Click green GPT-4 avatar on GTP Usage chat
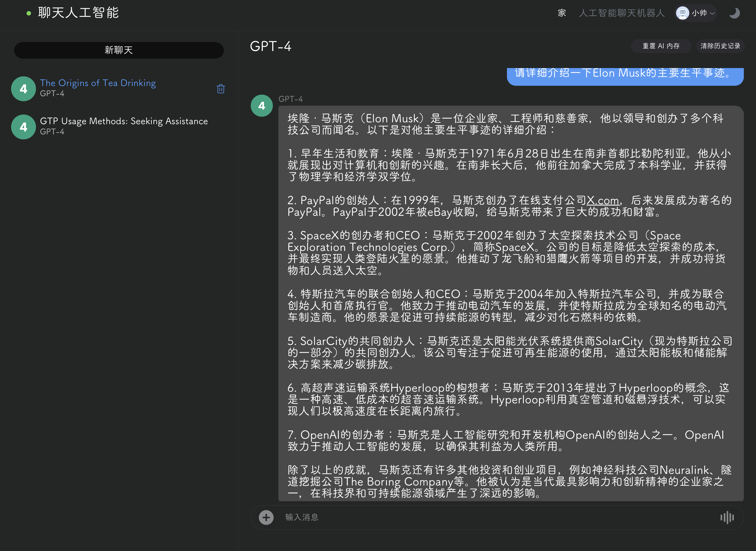Screen dimensions: 756x551 [x=23, y=127]
